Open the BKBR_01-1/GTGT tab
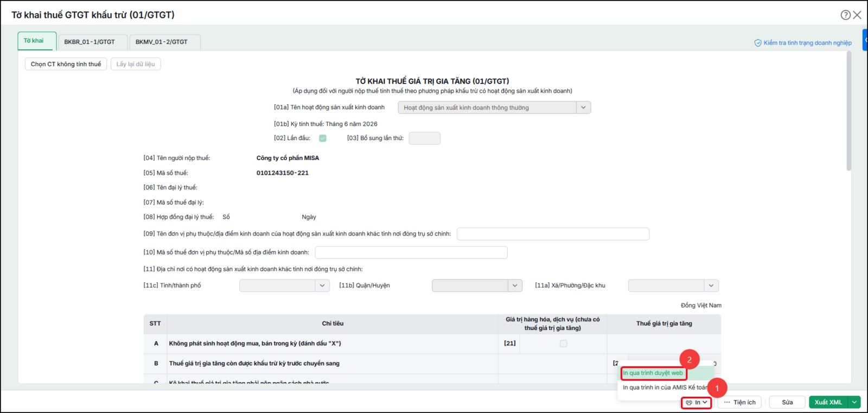The height and width of the screenshot is (413, 868). click(92, 42)
